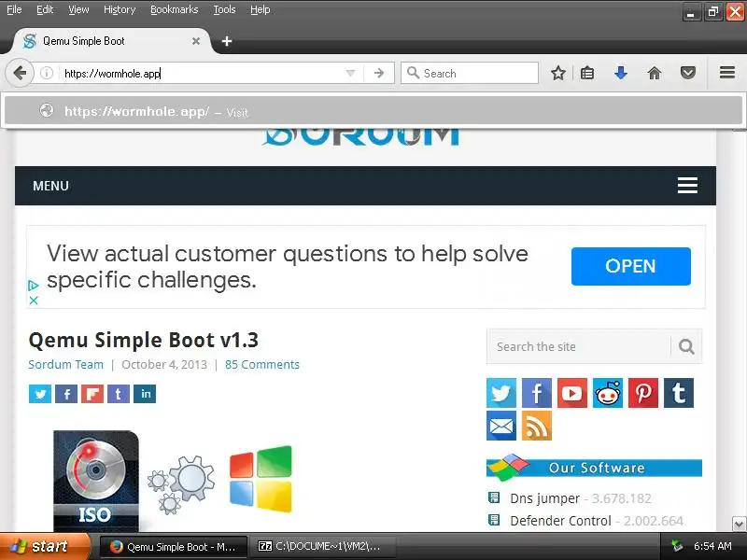Click the Search the site field
The height and width of the screenshot is (560, 747).
(x=579, y=346)
